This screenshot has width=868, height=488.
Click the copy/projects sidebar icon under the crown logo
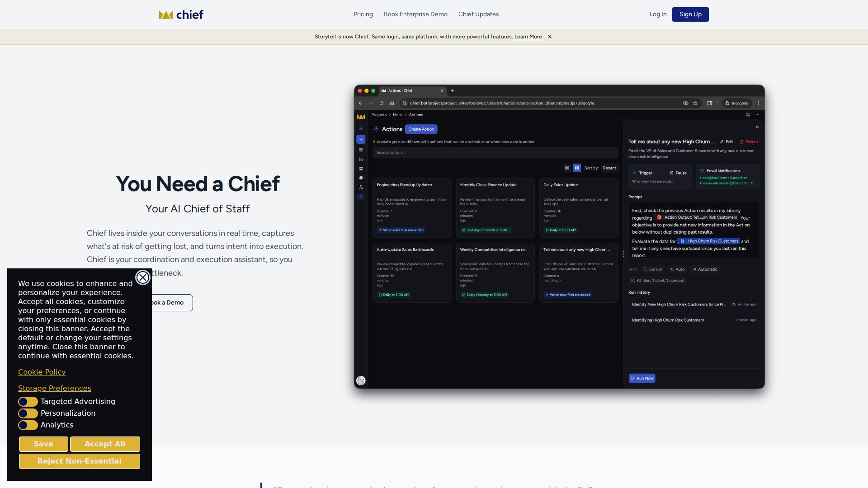pyautogui.click(x=361, y=128)
